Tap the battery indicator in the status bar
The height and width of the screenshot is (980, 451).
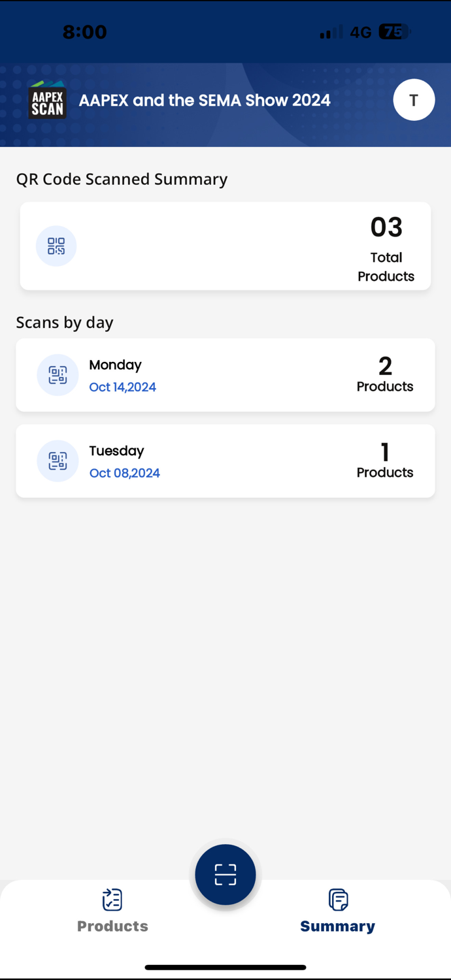click(393, 31)
